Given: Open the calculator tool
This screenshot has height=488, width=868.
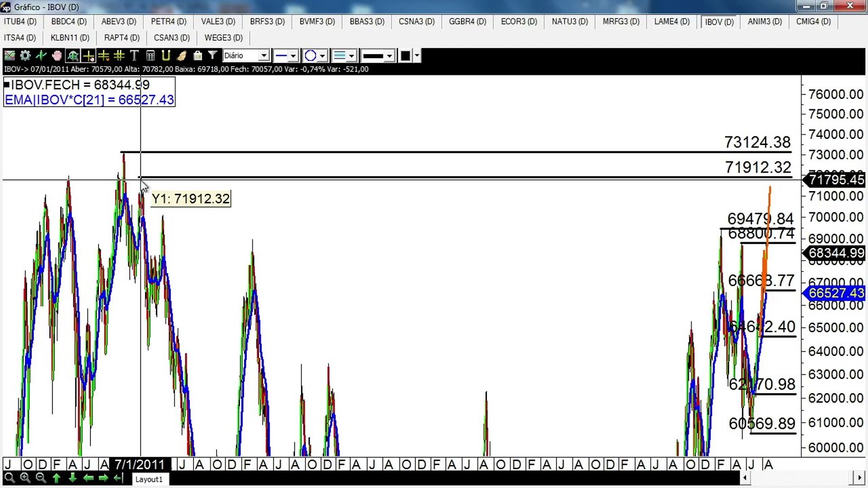Looking at the screenshot, I should [x=150, y=56].
